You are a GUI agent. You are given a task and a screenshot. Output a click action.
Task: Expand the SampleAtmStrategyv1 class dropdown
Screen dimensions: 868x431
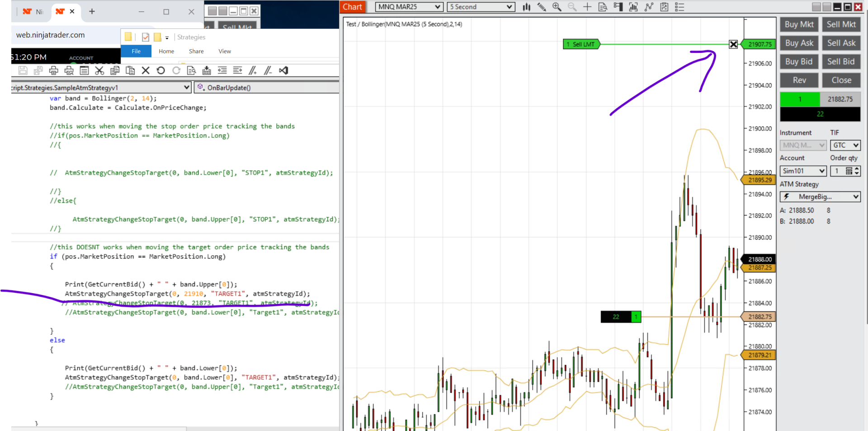[x=101, y=88]
